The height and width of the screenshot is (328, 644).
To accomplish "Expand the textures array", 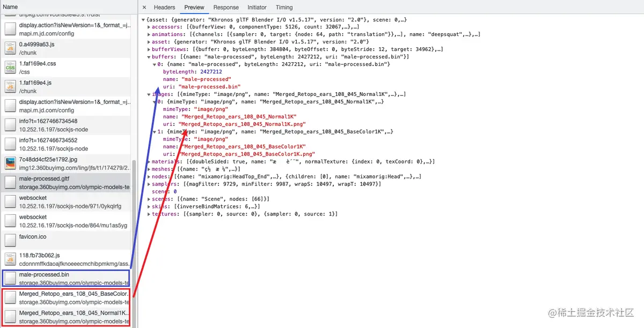I will pyautogui.click(x=149, y=214).
